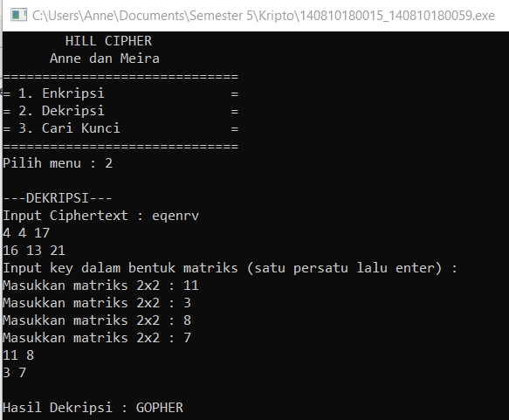Click the Pilih menu prompt value 2

point(109,163)
